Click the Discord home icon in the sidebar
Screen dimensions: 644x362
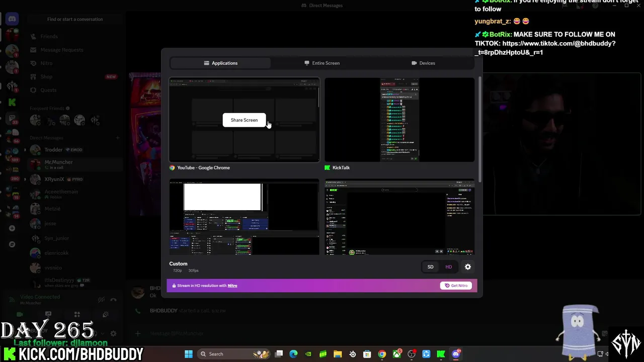click(12, 19)
